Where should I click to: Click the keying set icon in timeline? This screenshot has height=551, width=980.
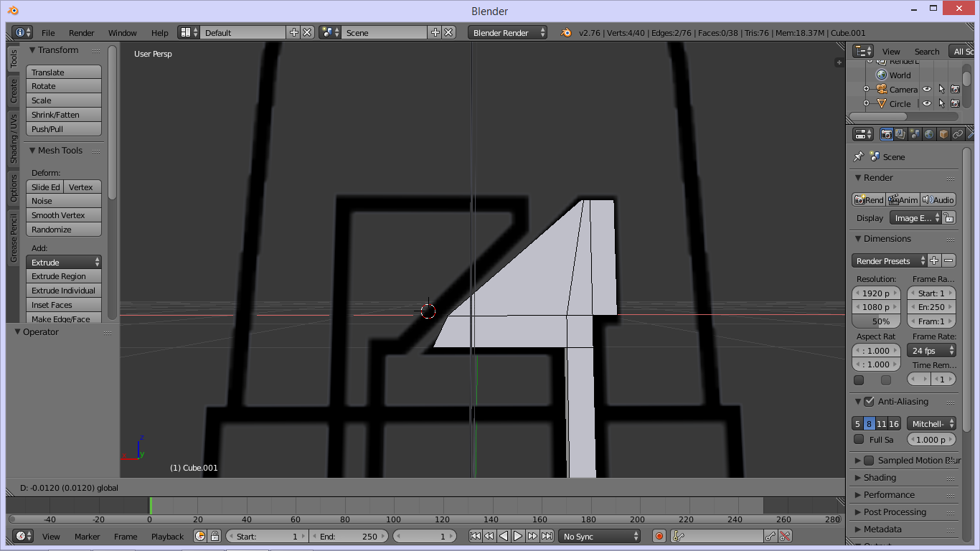click(679, 536)
